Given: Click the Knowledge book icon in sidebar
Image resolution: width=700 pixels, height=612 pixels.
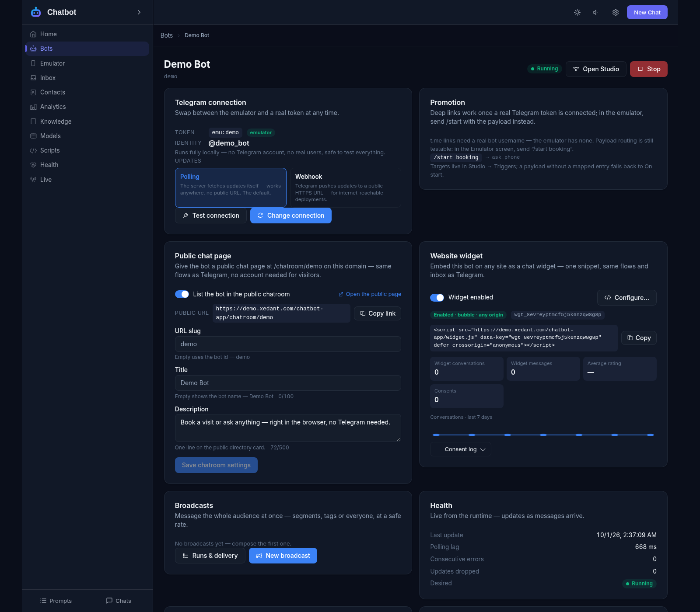Looking at the screenshot, I should point(33,122).
